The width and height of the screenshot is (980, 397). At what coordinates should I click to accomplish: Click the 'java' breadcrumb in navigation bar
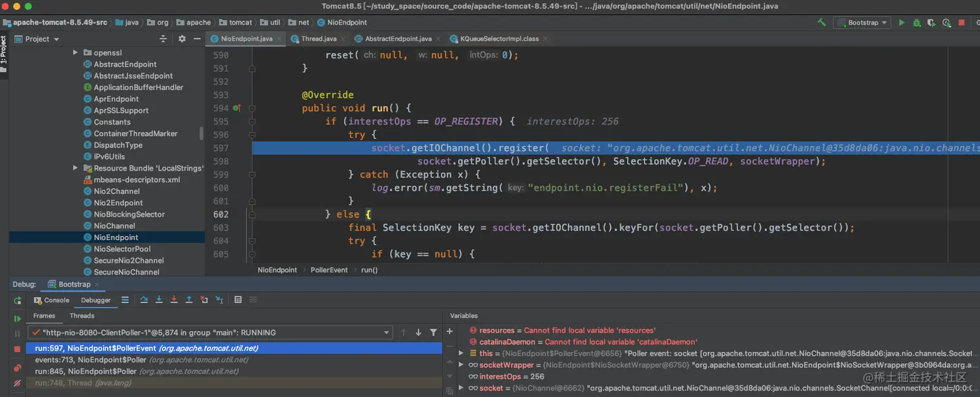tap(132, 22)
